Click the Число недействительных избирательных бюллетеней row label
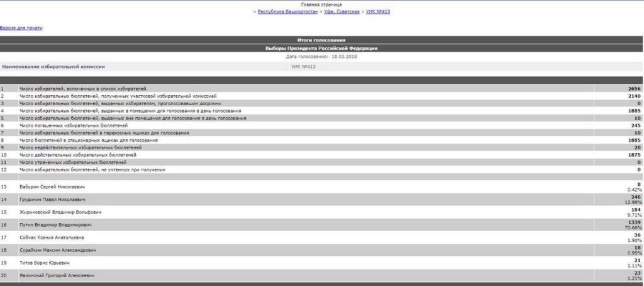 (80, 147)
